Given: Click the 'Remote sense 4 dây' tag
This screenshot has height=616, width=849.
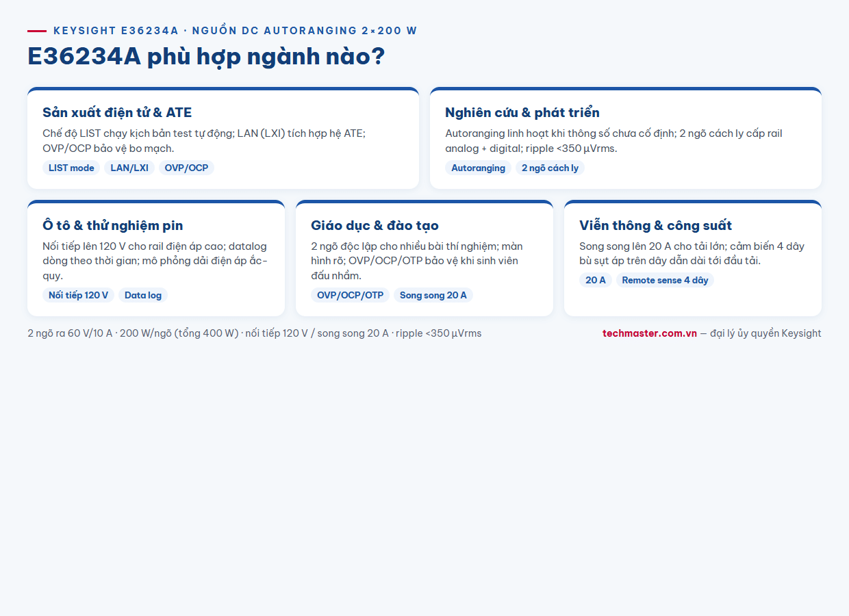Looking at the screenshot, I should coord(665,280).
